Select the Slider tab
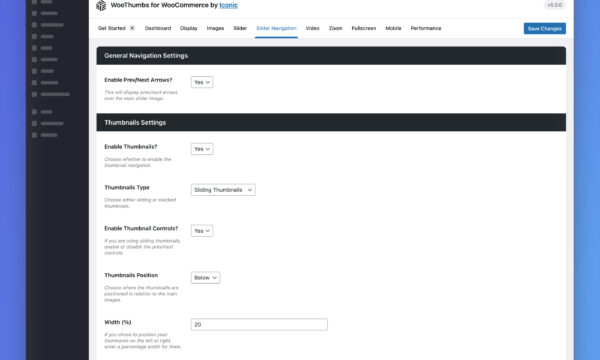 pyautogui.click(x=240, y=28)
